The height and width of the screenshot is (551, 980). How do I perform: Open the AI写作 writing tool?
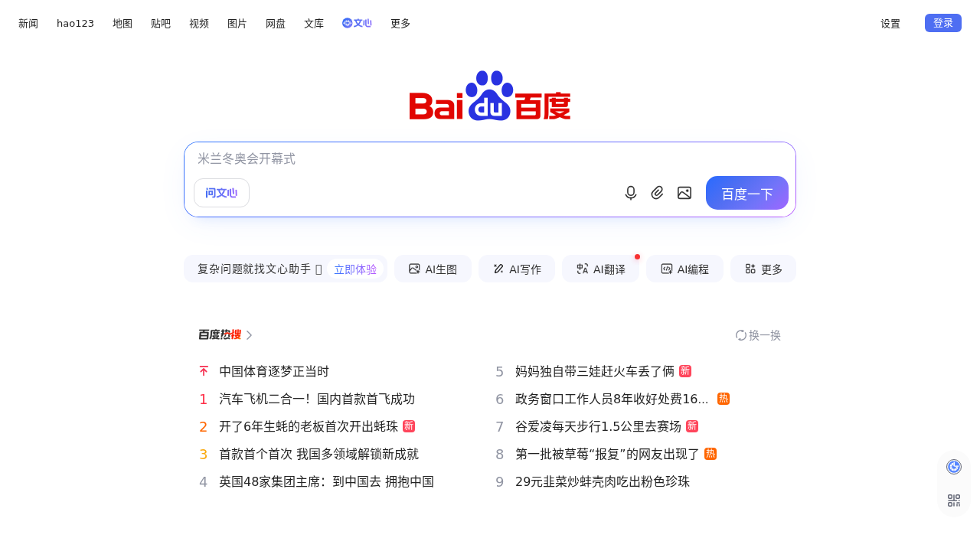[x=517, y=269]
